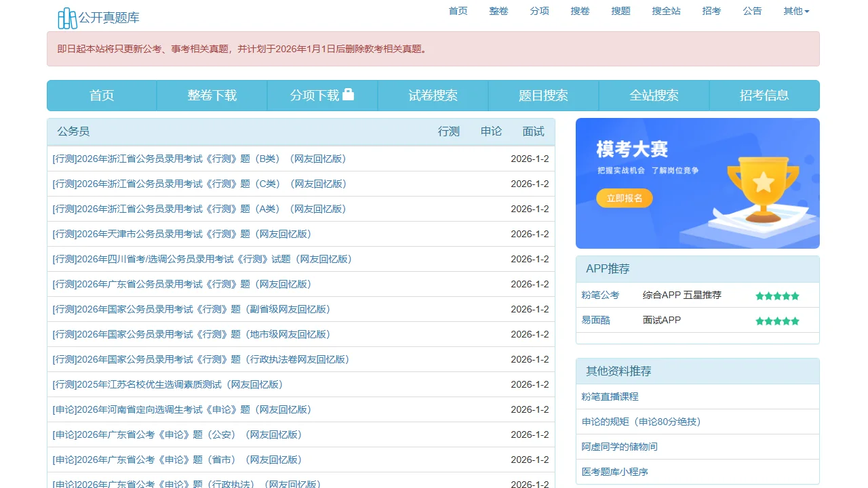This screenshot has height=488, width=868.
Task: Click 公告 in the top menu
Action: [x=752, y=11]
